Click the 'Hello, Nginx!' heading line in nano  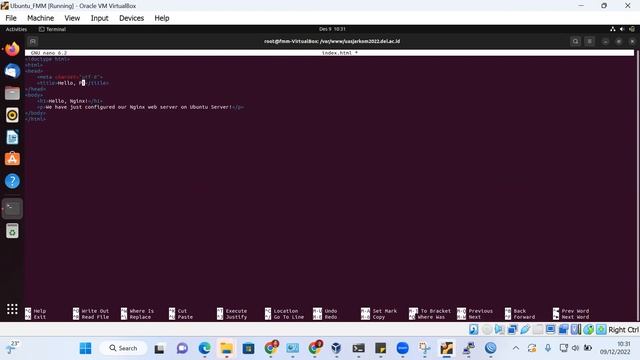pos(70,101)
